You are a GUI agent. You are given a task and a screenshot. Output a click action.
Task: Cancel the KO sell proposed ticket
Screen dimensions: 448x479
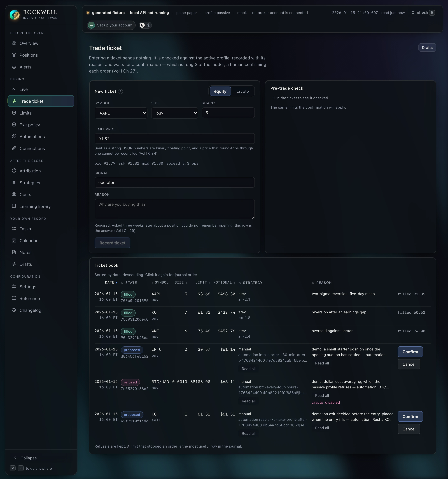[409, 429]
